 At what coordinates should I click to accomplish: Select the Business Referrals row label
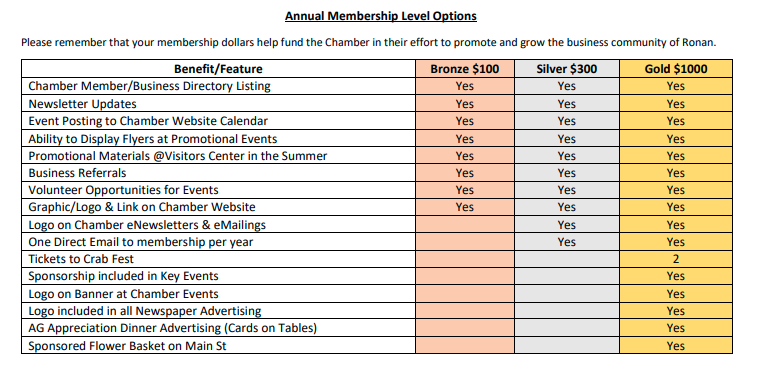click(77, 173)
